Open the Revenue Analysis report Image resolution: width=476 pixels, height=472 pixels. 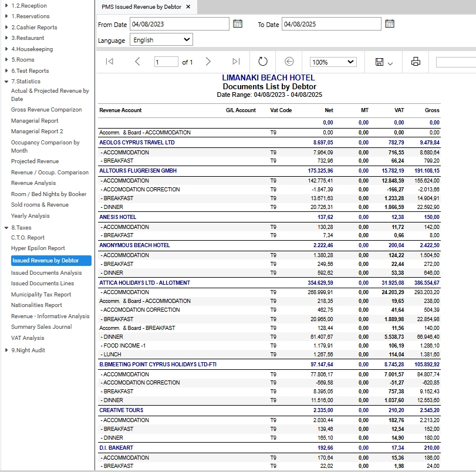click(x=33, y=183)
